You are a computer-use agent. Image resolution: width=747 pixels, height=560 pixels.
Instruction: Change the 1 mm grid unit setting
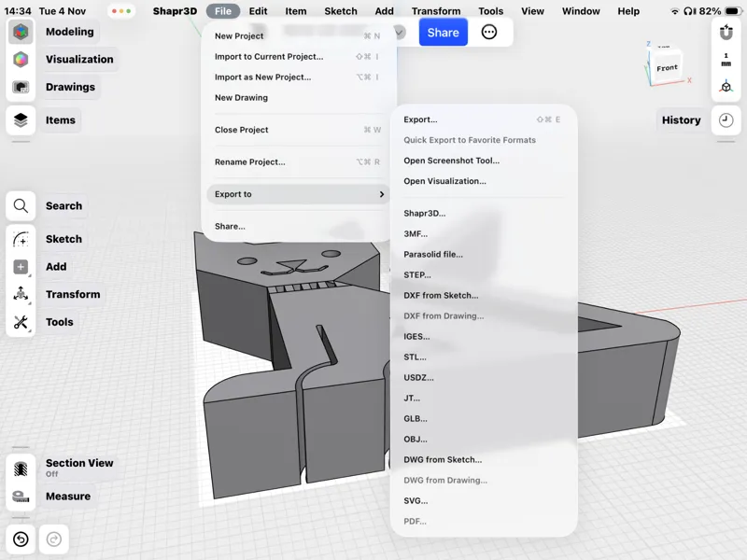(726, 60)
